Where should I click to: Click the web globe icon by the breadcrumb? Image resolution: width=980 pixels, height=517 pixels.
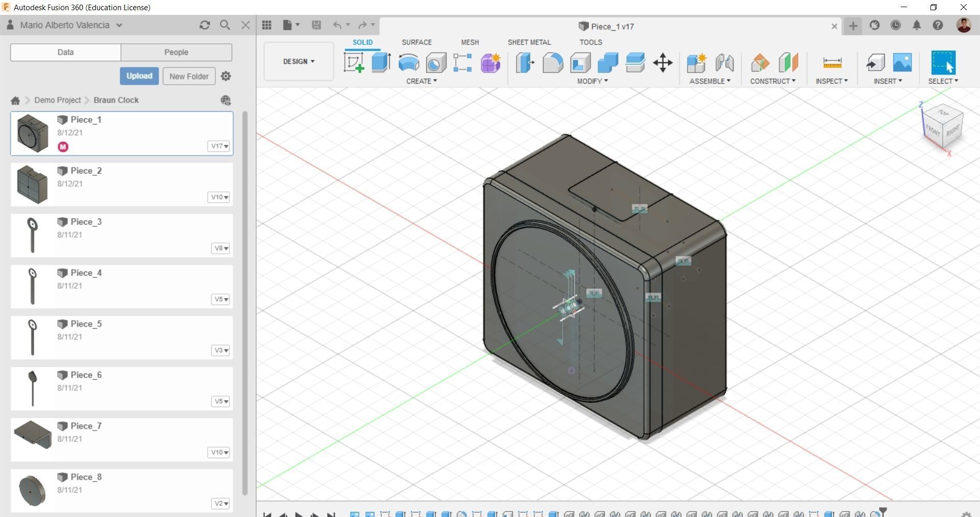[226, 100]
